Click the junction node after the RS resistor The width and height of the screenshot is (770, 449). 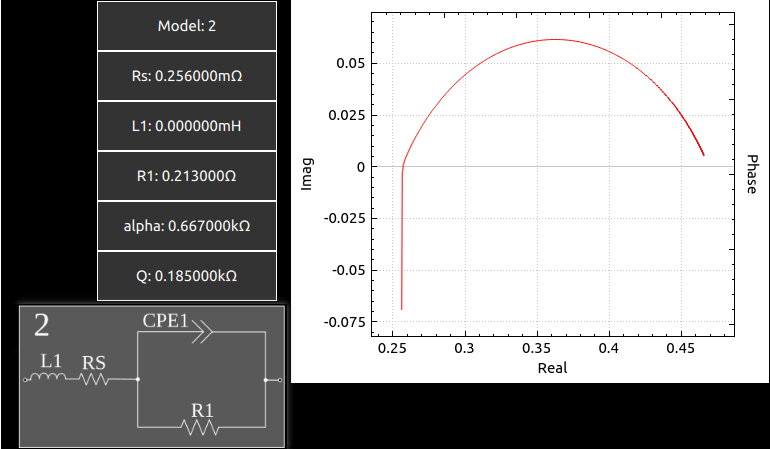[x=137, y=380]
